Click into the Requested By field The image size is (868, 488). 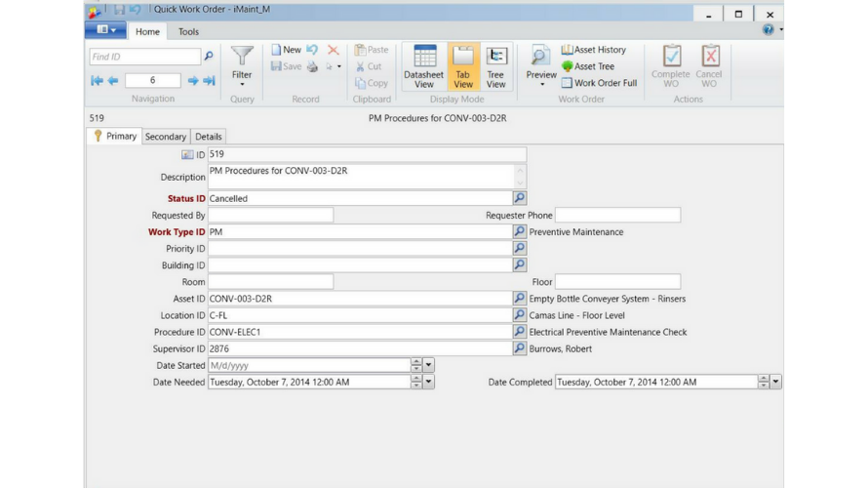[270, 215]
